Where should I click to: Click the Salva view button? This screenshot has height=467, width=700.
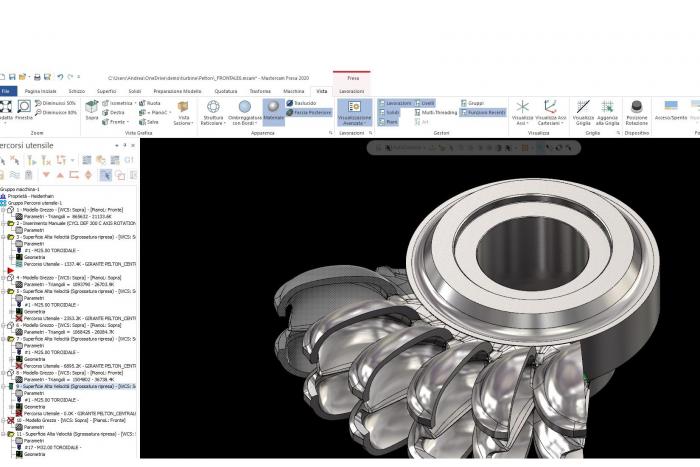152,121
